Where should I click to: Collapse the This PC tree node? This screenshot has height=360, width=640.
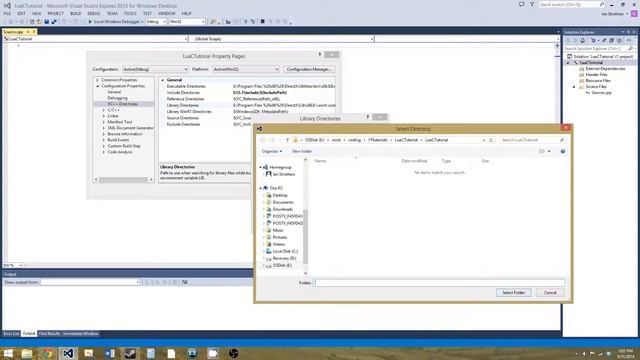click(x=260, y=188)
